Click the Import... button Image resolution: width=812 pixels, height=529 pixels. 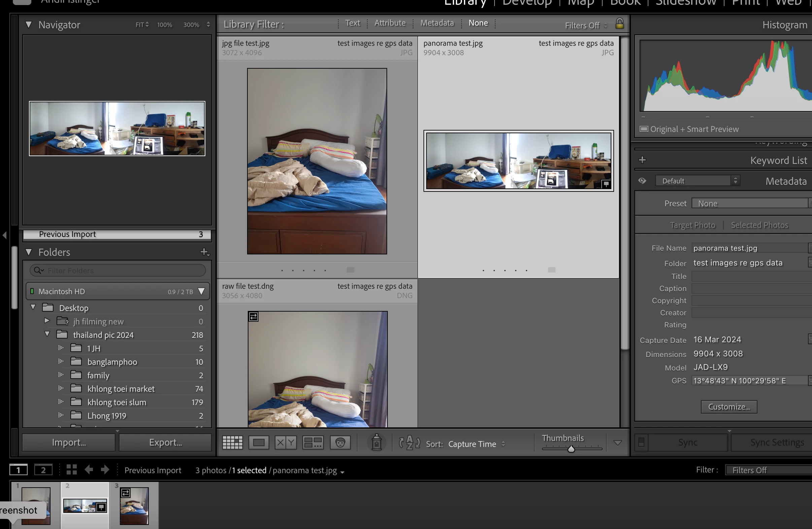tap(69, 443)
